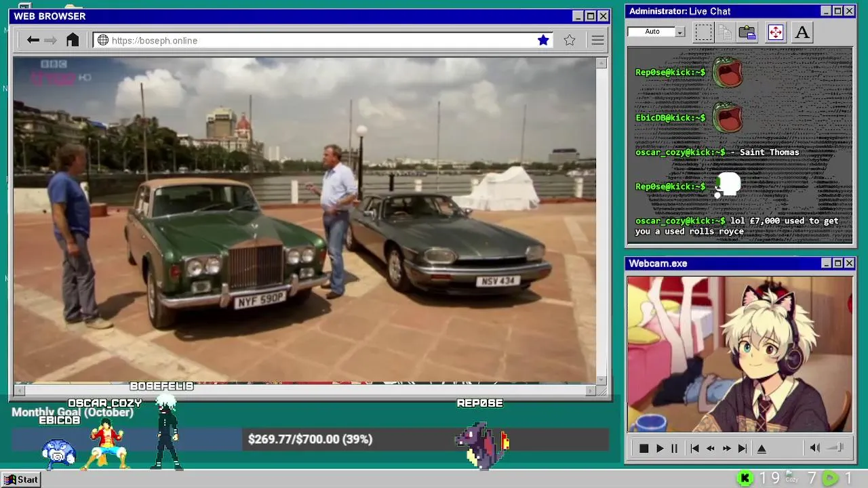The height and width of the screenshot is (488, 868).
Task: Click the globe icon in the address bar
Action: [x=103, y=40]
